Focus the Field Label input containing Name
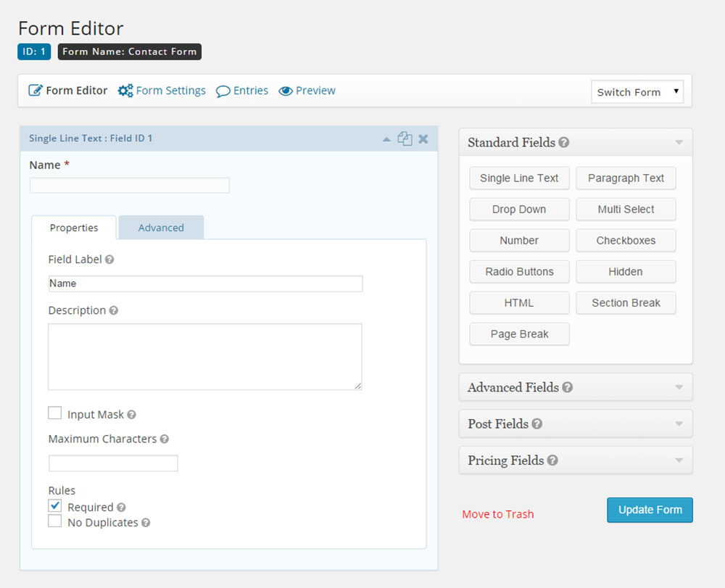Screen dimensions: 725x588 (x=205, y=283)
